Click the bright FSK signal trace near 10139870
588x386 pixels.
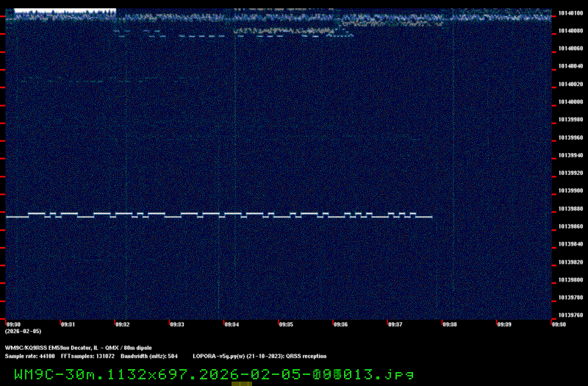tap(220, 215)
